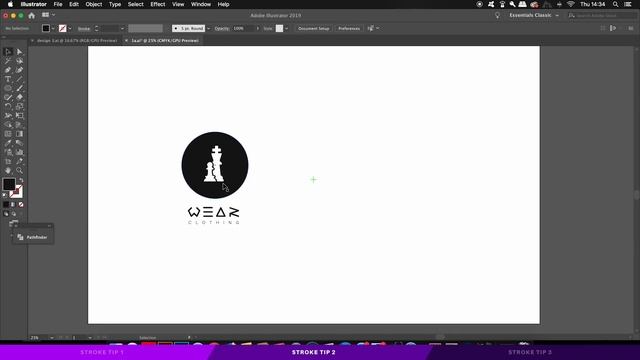Choose the Lasso tool
The image size is (640, 360).
point(19,61)
